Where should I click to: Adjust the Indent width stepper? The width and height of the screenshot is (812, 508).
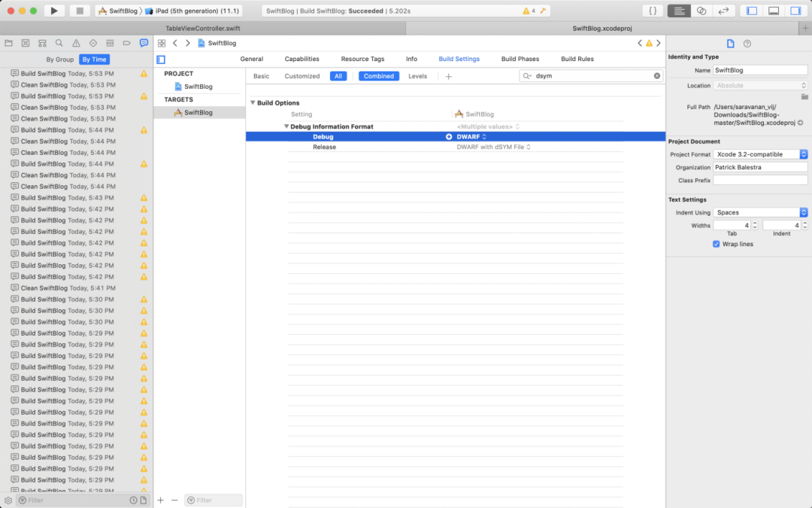coord(804,225)
